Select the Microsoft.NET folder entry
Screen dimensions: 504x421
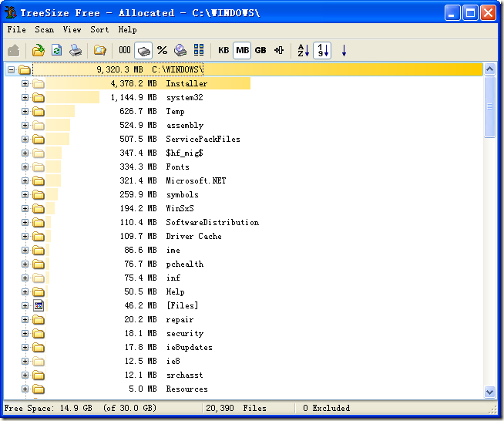point(197,180)
